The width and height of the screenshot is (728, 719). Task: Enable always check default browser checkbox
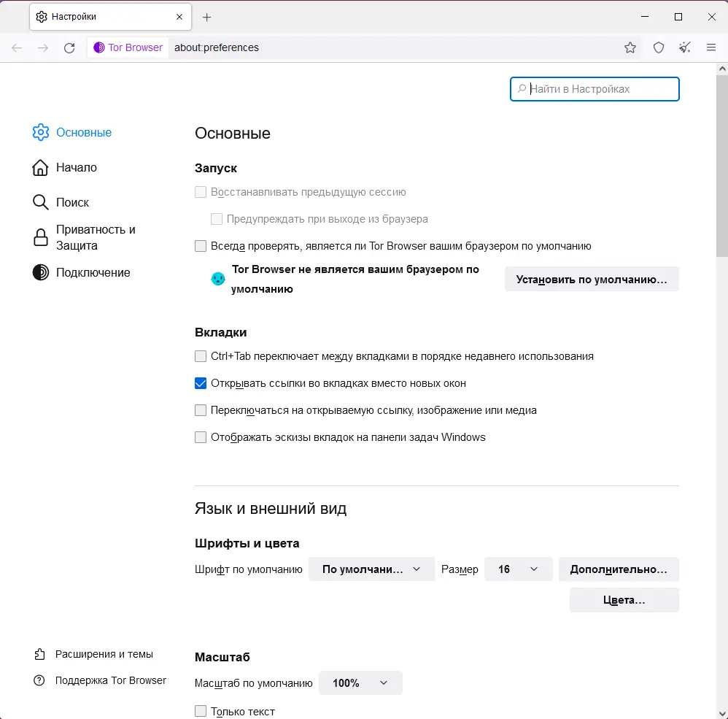click(201, 246)
